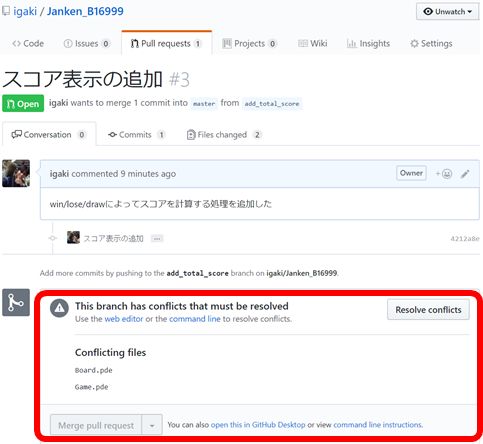The image size is (483, 444).
Task: Open the Settings tab with gear icon
Action: (x=431, y=44)
